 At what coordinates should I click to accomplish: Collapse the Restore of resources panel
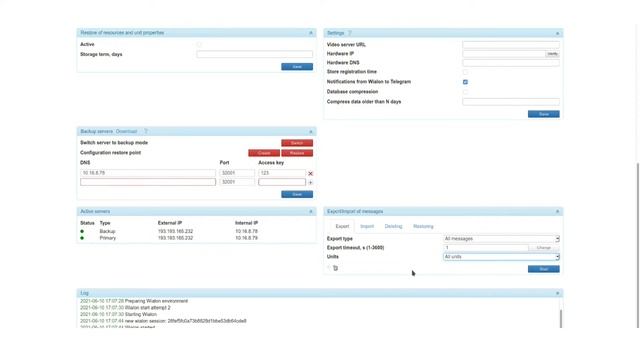(x=311, y=33)
